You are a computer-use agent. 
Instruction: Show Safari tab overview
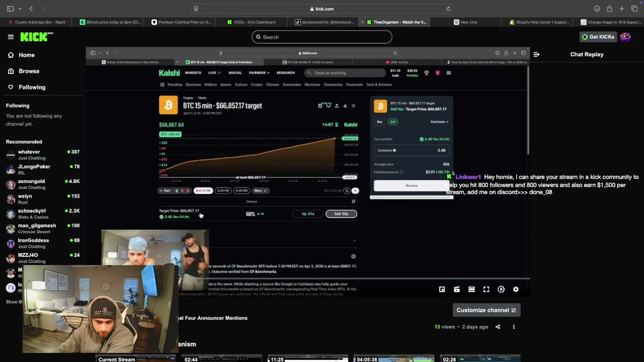click(x=634, y=9)
